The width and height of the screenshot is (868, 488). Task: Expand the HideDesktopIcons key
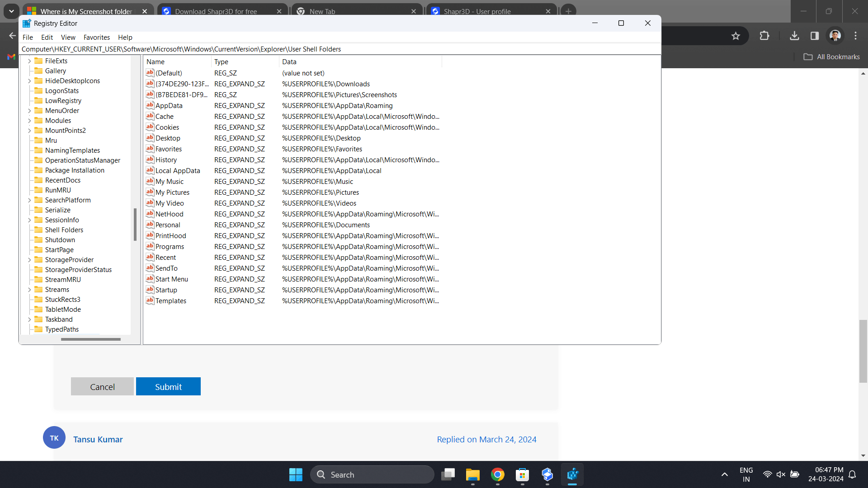tap(30, 81)
